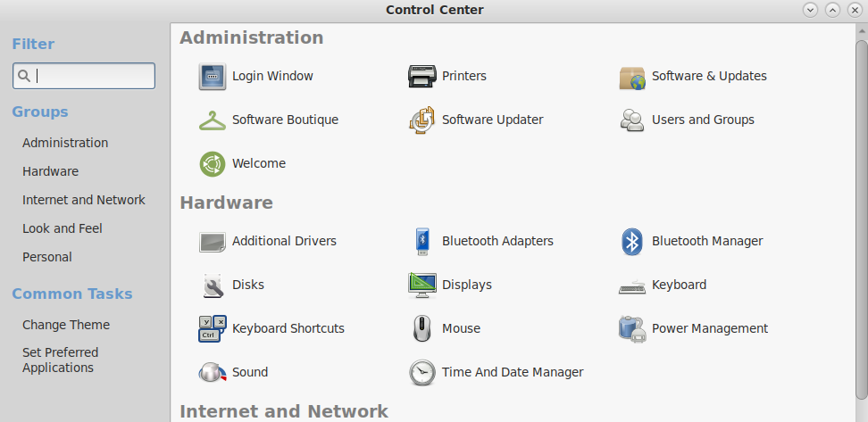This screenshot has width=868, height=422.
Task: Jump to the Hardware group in sidebar
Action: (x=50, y=171)
